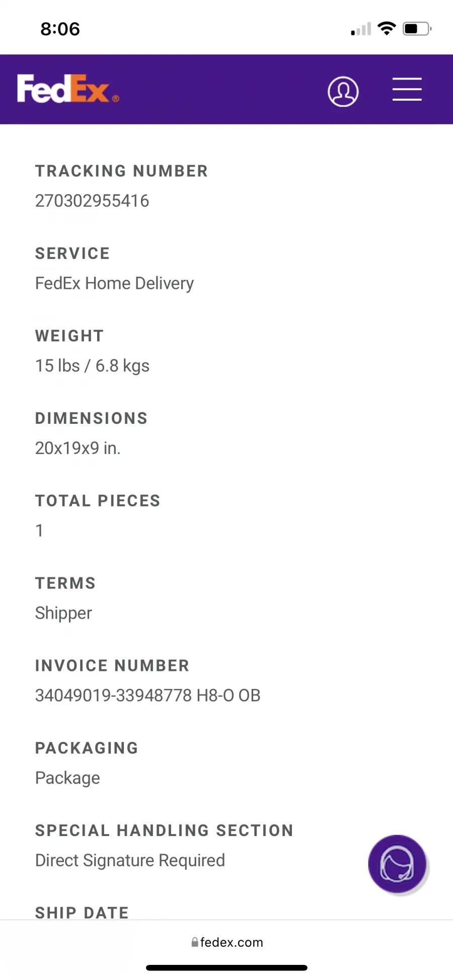Tap the FedEx logo
453x980 pixels.
pyautogui.click(x=68, y=89)
